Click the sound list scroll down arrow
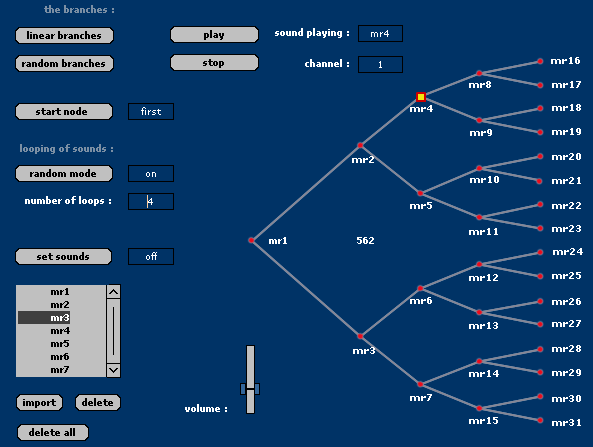 tap(113, 370)
